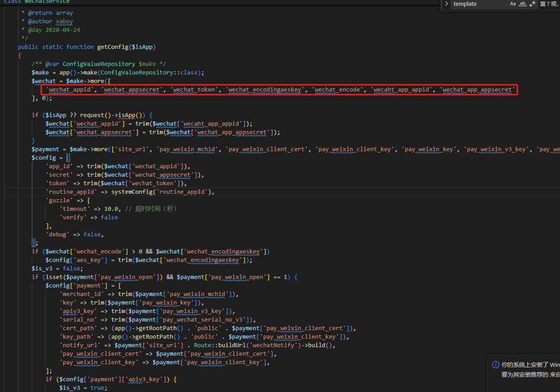560x392 pixels.
Task: Click the comment "// 超时时间（秒）"
Action: pos(152,209)
